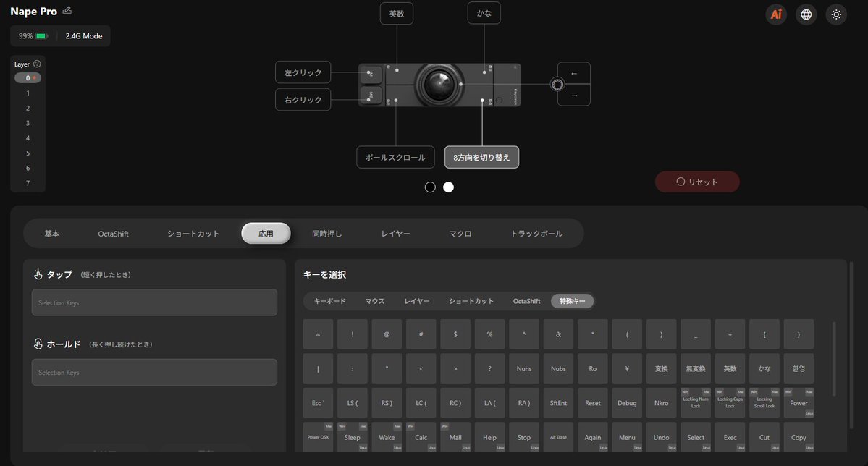The image size is (868, 466).
Task: Switch to the main レイヤー tab
Action: point(395,234)
